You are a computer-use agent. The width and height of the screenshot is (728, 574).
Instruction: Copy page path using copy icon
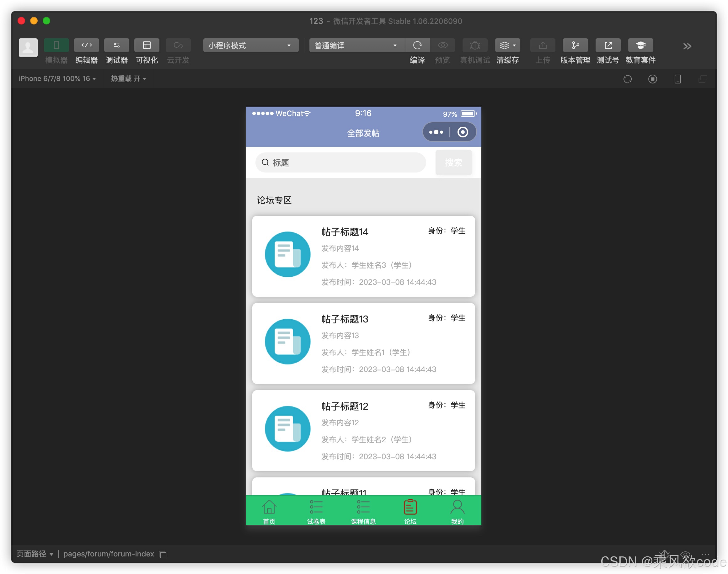tap(163, 555)
